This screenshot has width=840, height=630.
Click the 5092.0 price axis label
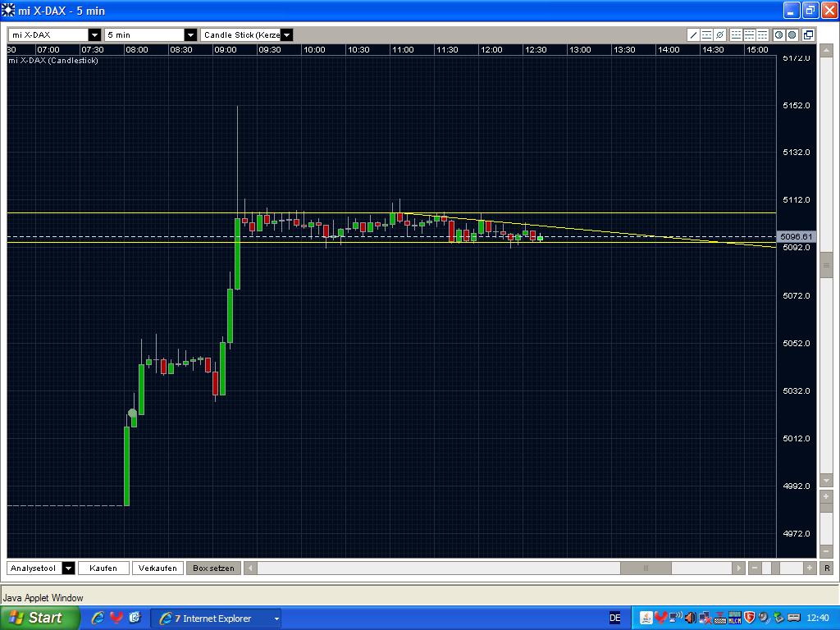796,248
